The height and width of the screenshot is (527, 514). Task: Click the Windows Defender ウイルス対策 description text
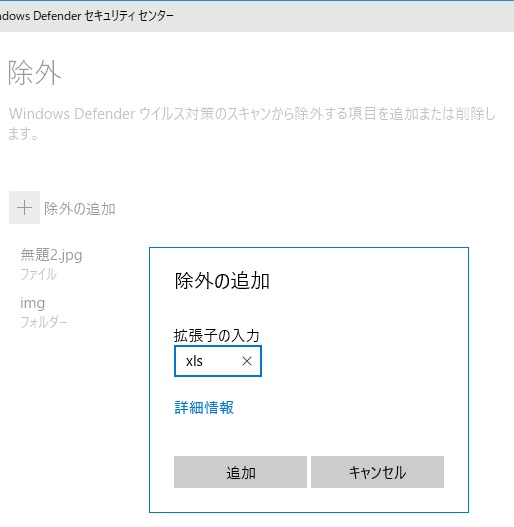point(251,114)
